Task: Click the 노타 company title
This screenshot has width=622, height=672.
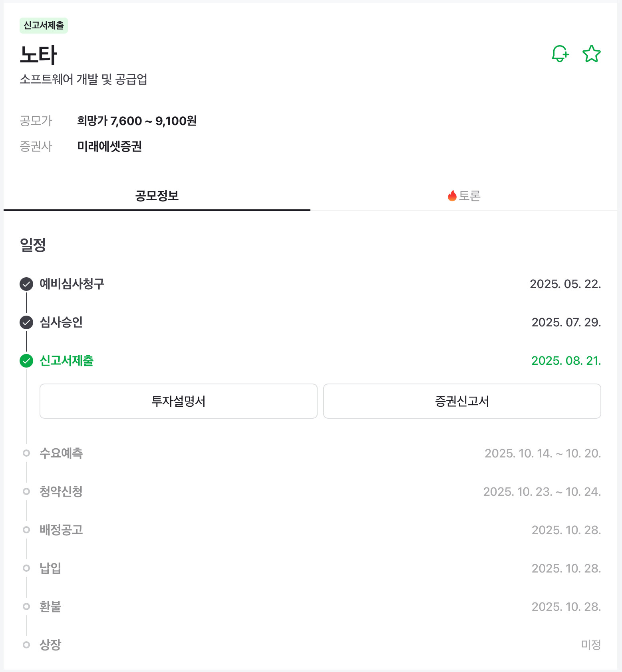Action: click(x=38, y=55)
